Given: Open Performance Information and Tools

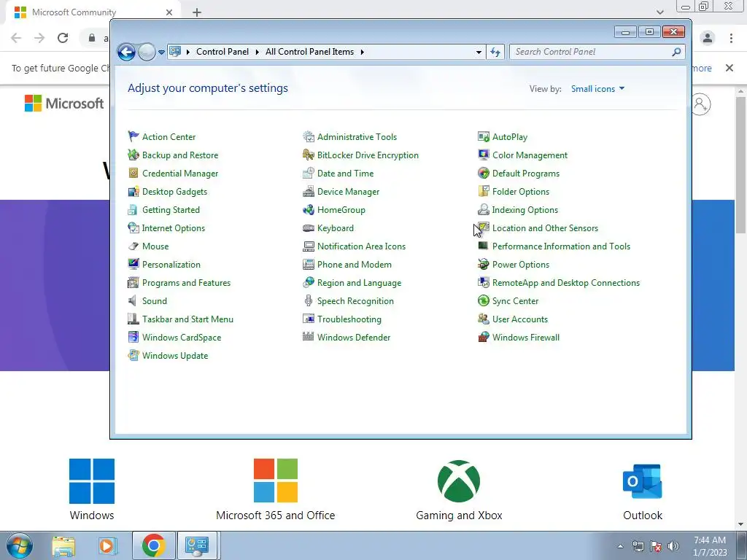Looking at the screenshot, I should click(561, 246).
